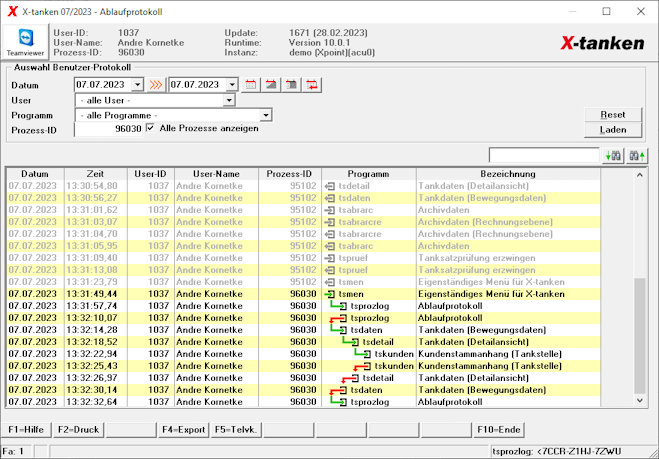This screenshot has height=459, width=659.
Task: Select the Eigenständiges Menü für X-tanken cell at 13:31:49,44
Action: (x=508, y=294)
